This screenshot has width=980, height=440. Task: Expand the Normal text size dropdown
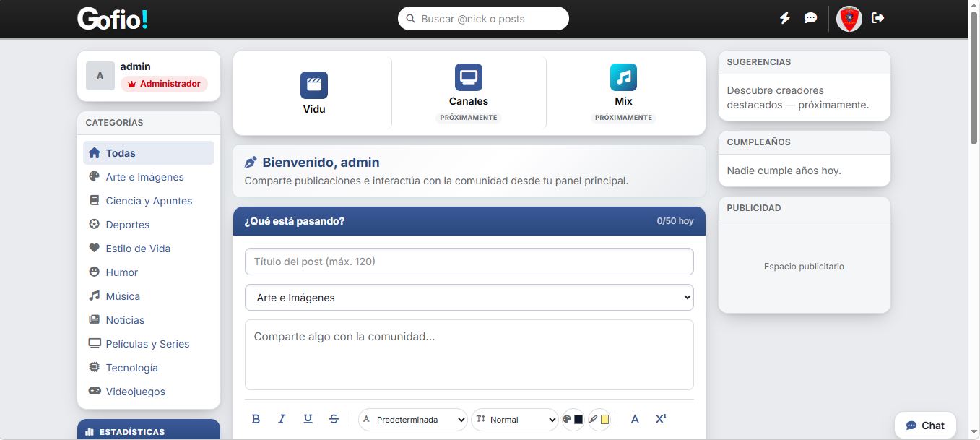pos(515,419)
